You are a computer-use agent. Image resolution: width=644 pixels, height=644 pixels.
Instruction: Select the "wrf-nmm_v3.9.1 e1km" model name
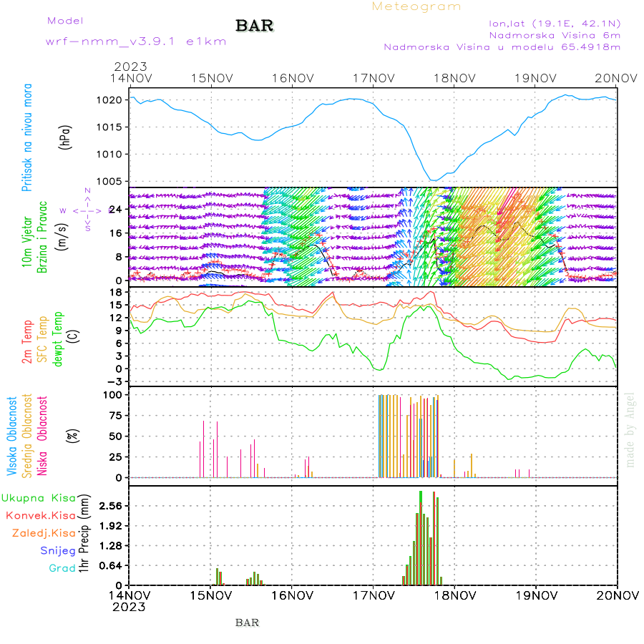click(136, 42)
